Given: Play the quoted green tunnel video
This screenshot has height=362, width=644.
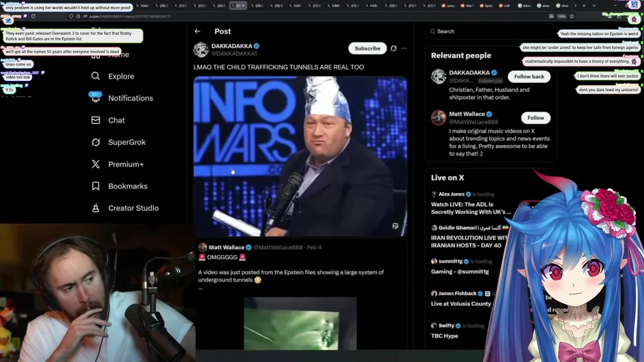Looking at the screenshot, I should [300, 323].
